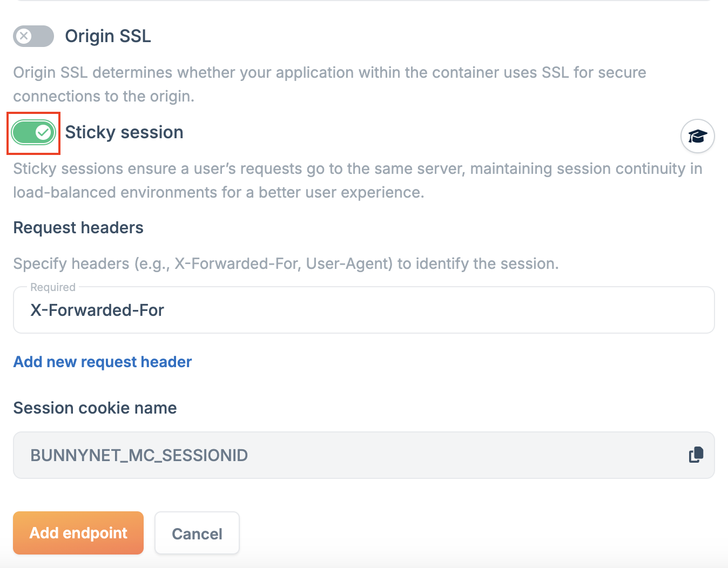This screenshot has height=568, width=728.
Task: Enable the Origin SSL toggle
Action: (x=33, y=36)
